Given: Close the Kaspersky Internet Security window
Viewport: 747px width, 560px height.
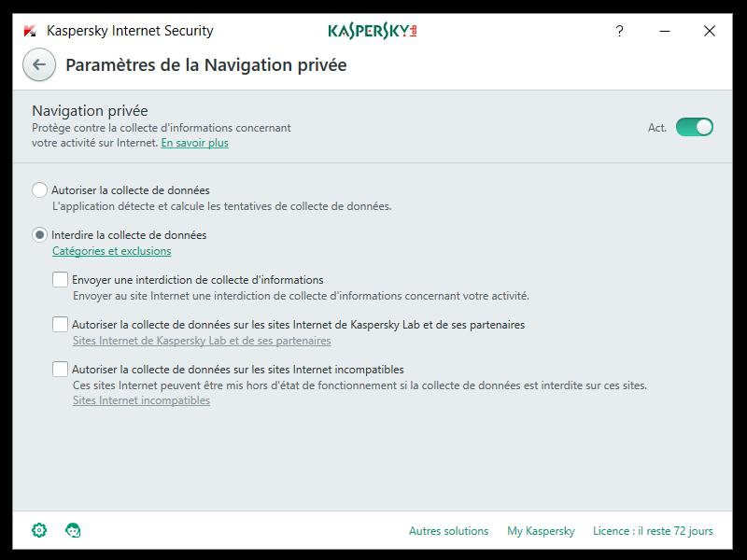Looking at the screenshot, I should pos(710,31).
